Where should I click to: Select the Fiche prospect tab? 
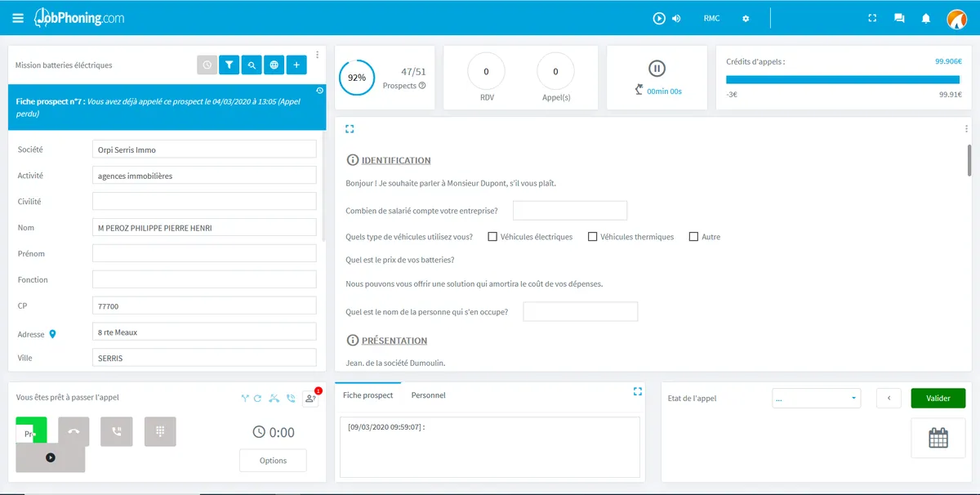coord(368,395)
